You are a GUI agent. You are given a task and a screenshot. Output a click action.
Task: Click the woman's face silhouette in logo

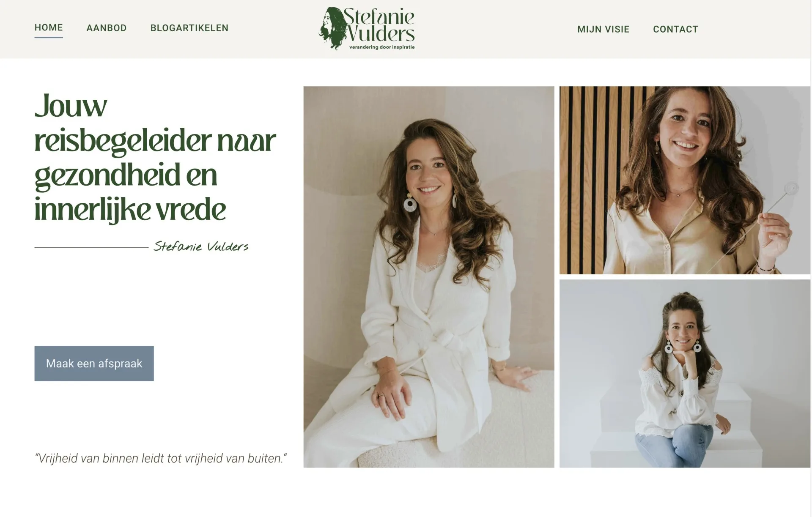(x=331, y=28)
